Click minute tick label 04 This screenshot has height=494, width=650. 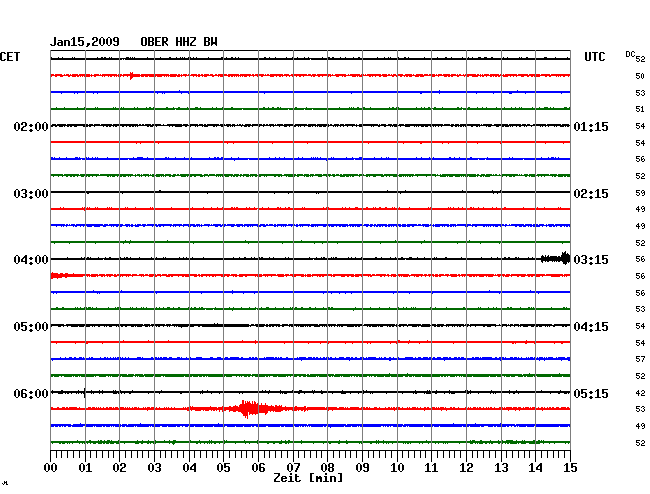pyautogui.click(x=189, y=468)
